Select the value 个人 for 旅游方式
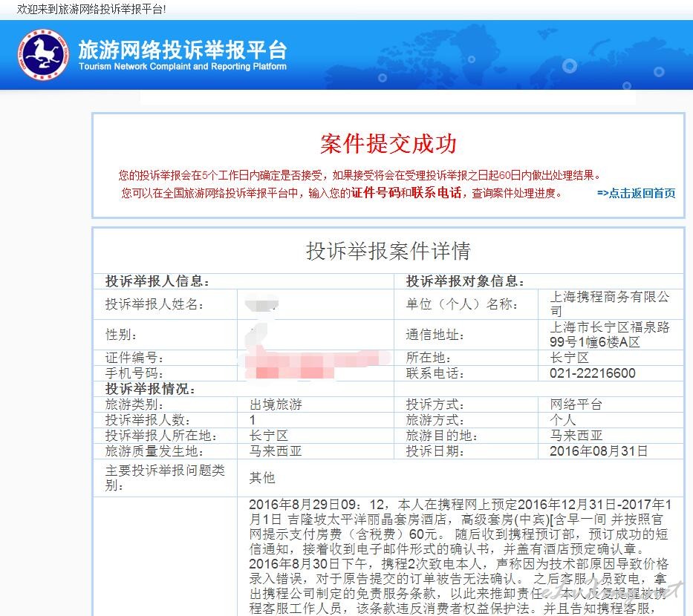Viewport: 693px width, 616px height. tap(562, 420)
